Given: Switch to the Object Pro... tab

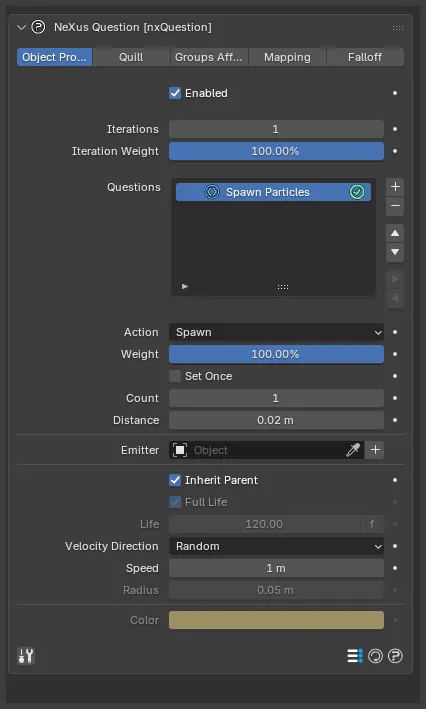Looking at the screenshot, I should point(54,57).
